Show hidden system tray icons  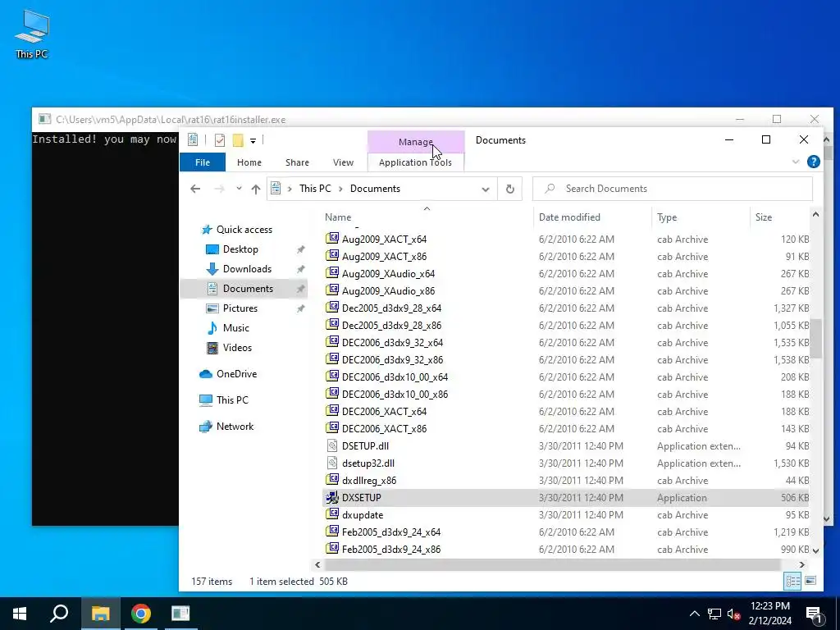click(x=694, y=614)
